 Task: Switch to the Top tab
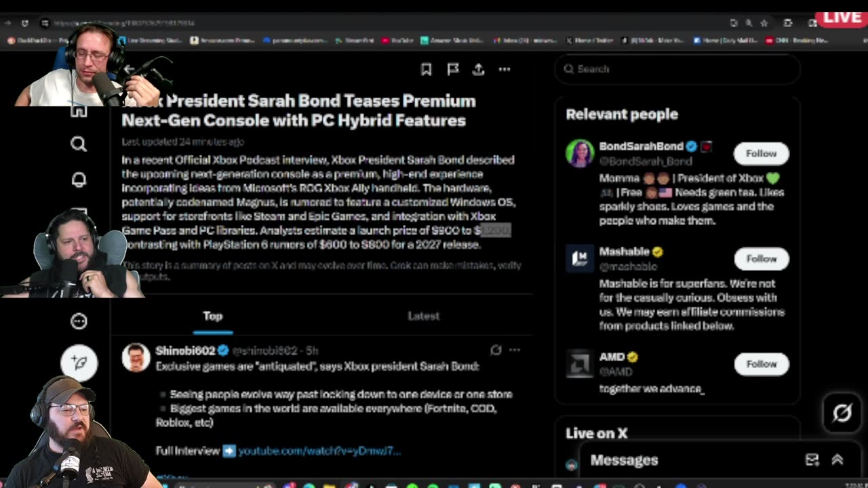[213, 316]
